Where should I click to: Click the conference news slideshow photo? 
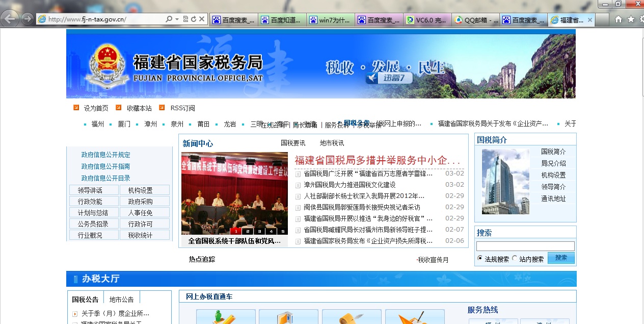click(234, 193)
